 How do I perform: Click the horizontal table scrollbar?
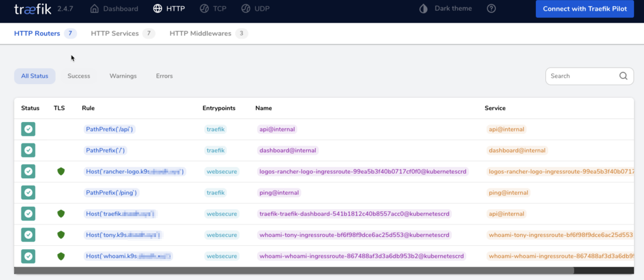coord(294,271)
